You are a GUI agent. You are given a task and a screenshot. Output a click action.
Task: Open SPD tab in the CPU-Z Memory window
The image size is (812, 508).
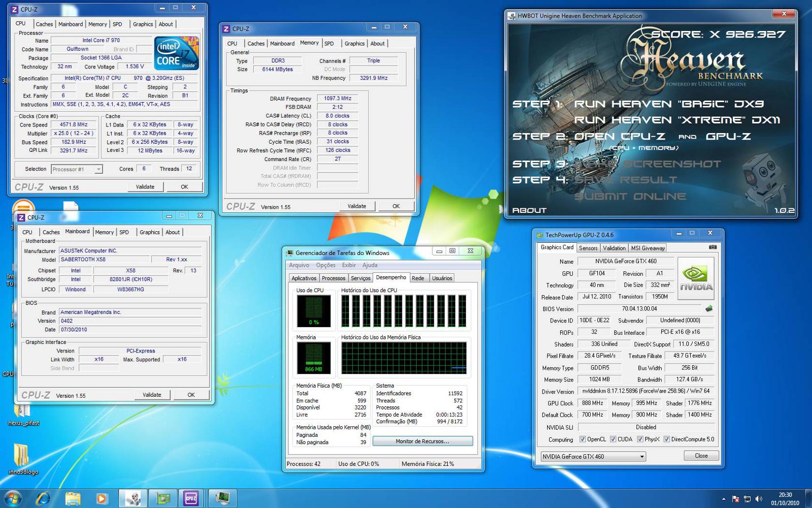pyautogui.click(x=329, y=44)
